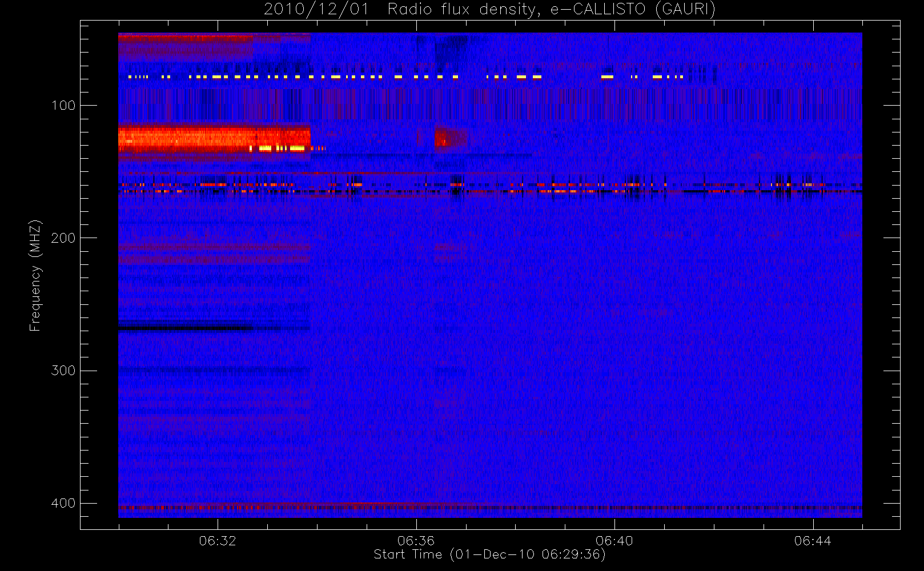Viewport: 924px width, 571px height.
Task: Click the 06:32 time tick label
Action: (218, 541)
